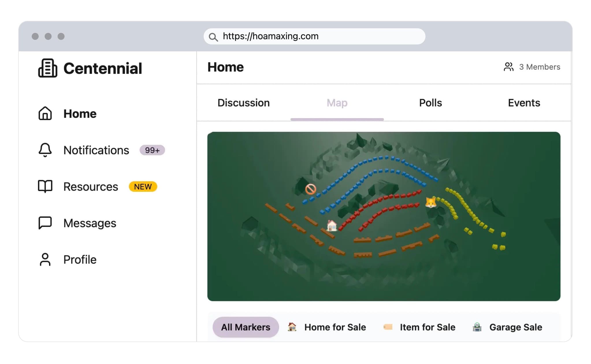Click the members icon showing 3 Members
The height and width of the screenshot is (364, 591).
coord(508,67)
